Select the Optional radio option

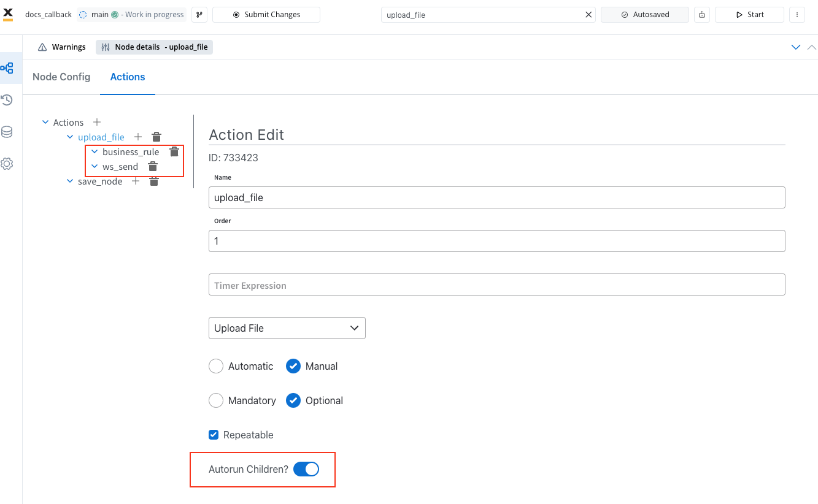click(x=293, y=400)
